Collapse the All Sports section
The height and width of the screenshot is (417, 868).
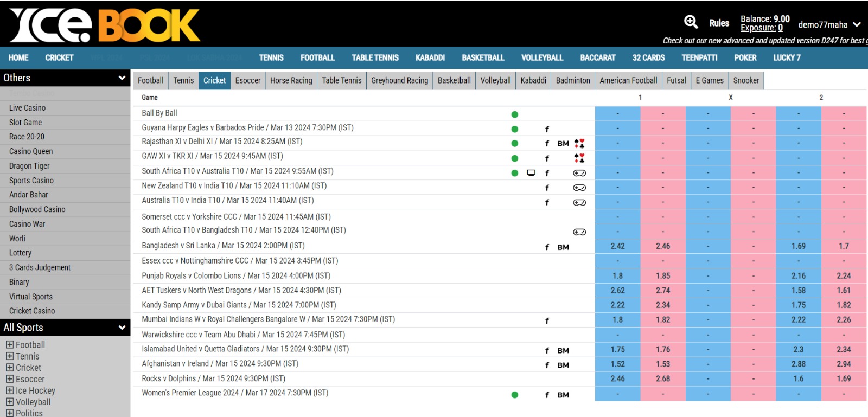pyautogui.click(x=122, y=328)
